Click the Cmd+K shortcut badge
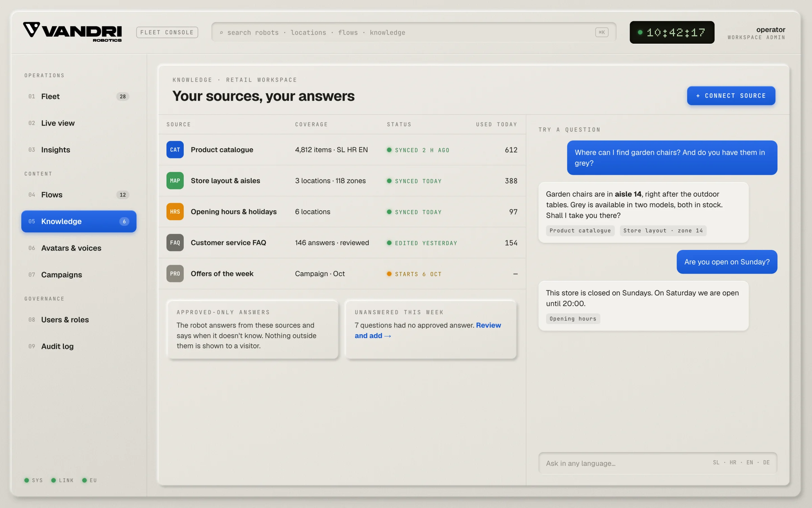 (602, 32)
